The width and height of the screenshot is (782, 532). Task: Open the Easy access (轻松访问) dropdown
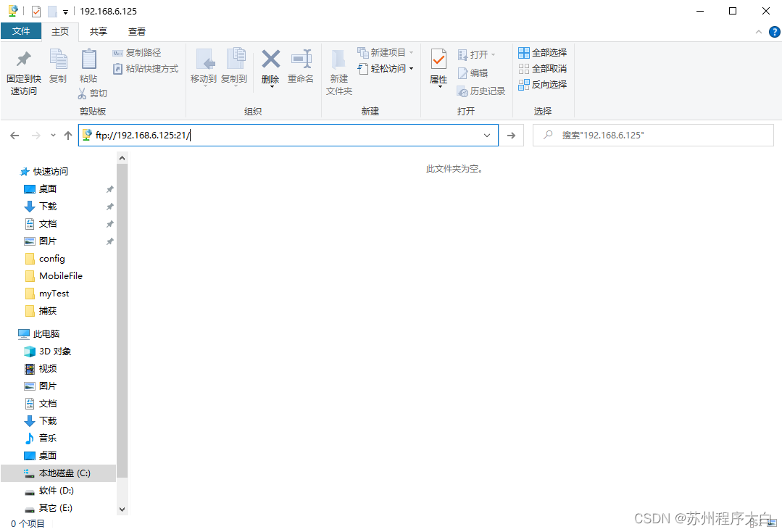pos(386,69)
